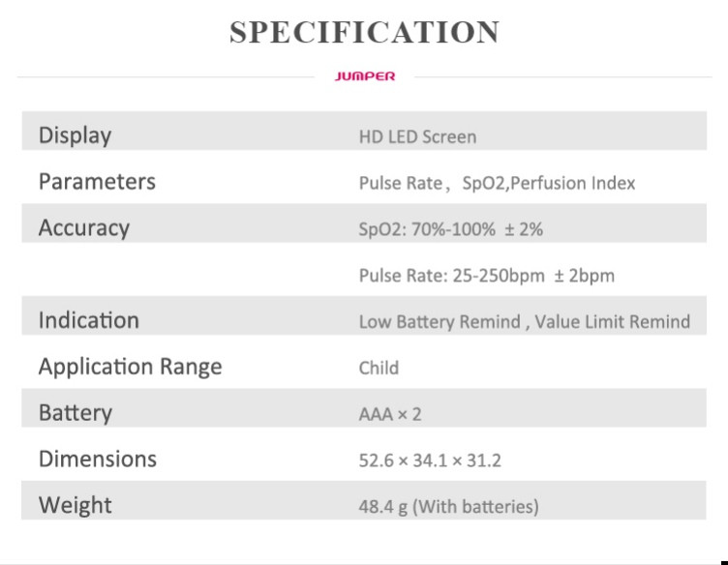Click Pulse Rate: 25-250bpm ± 2bpm text
This screenshot has width=728, height=565.
click(487, 276)
